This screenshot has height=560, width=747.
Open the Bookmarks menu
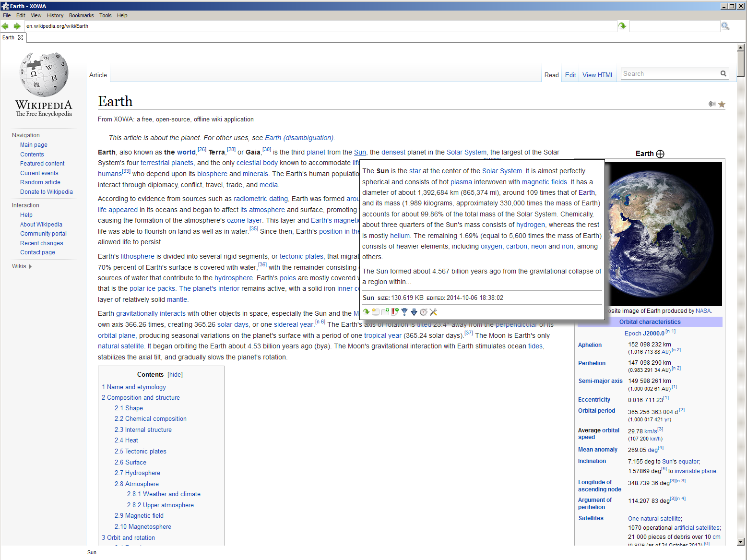(x=81, y=15)
